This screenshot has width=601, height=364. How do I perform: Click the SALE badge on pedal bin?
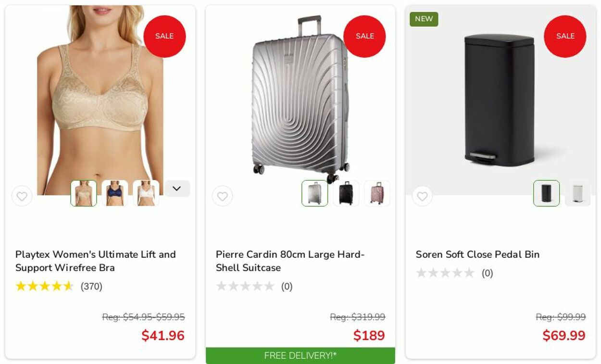click(x=565, y=36)
